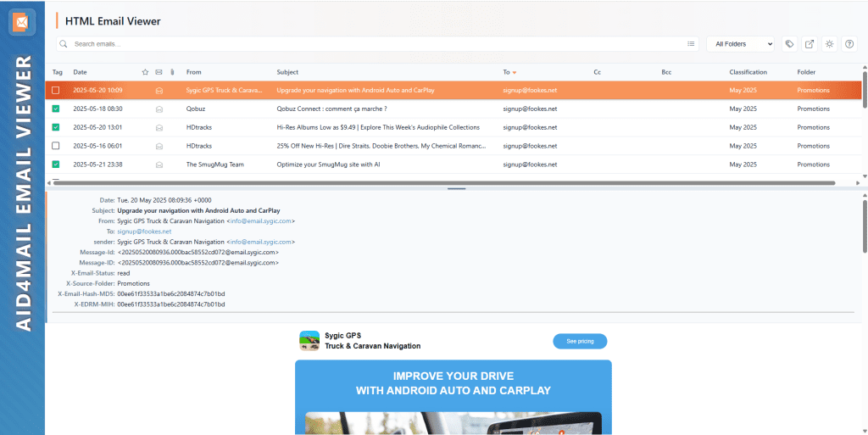Click the email list vertical scrollbar thumb
This screenshot has width=868, height=435.
point(865,88)
